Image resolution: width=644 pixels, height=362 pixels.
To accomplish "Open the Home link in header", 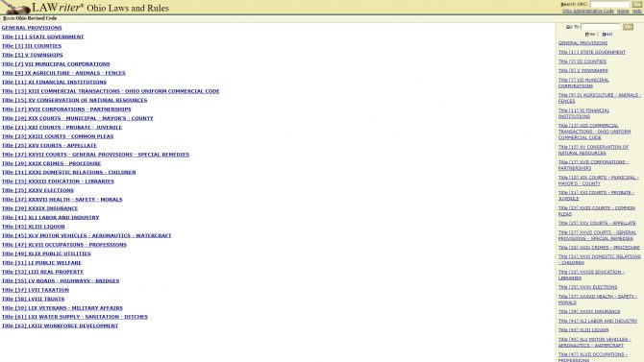I will click(x=623, y=12).
